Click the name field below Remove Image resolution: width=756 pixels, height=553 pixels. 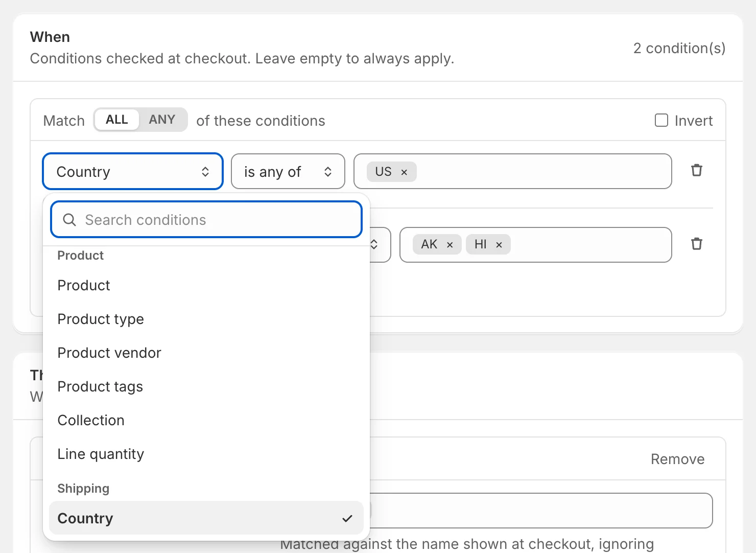pos(541,511)
